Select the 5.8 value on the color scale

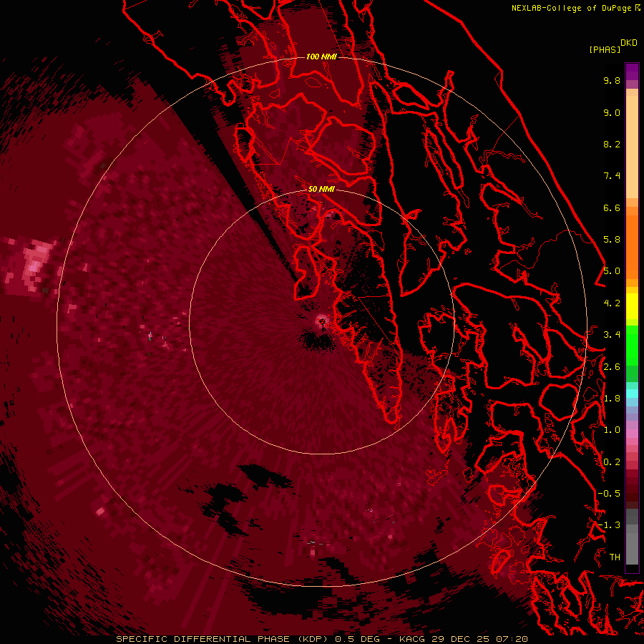pos(612,240)
